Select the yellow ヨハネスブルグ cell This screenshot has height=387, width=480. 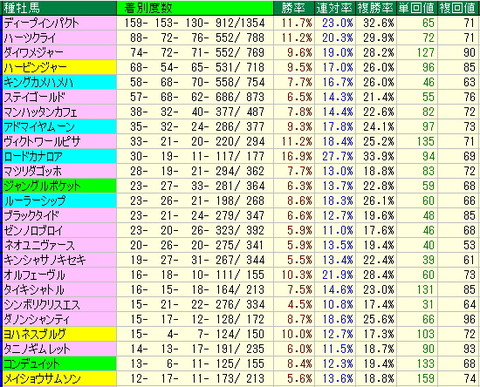tap(60, 334)
